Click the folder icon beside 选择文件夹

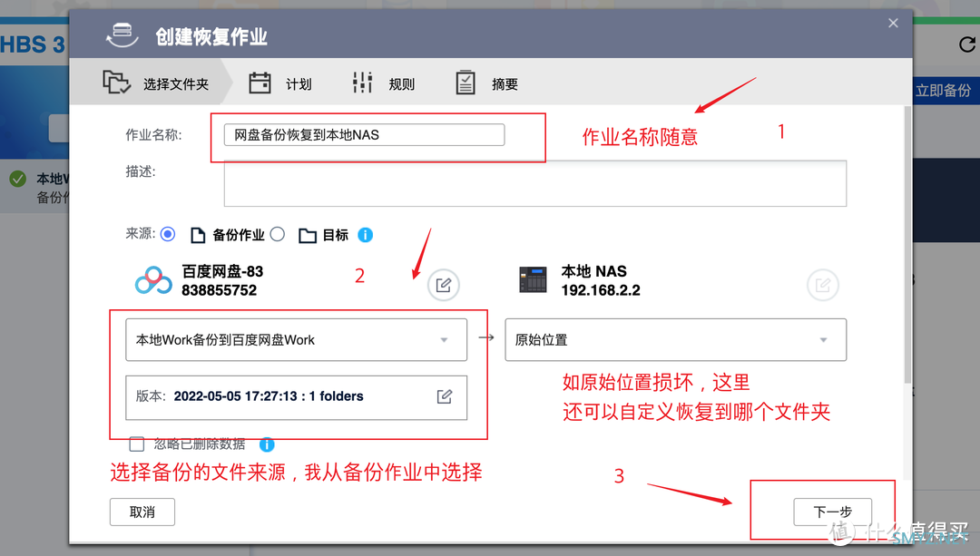coord(116,83)
